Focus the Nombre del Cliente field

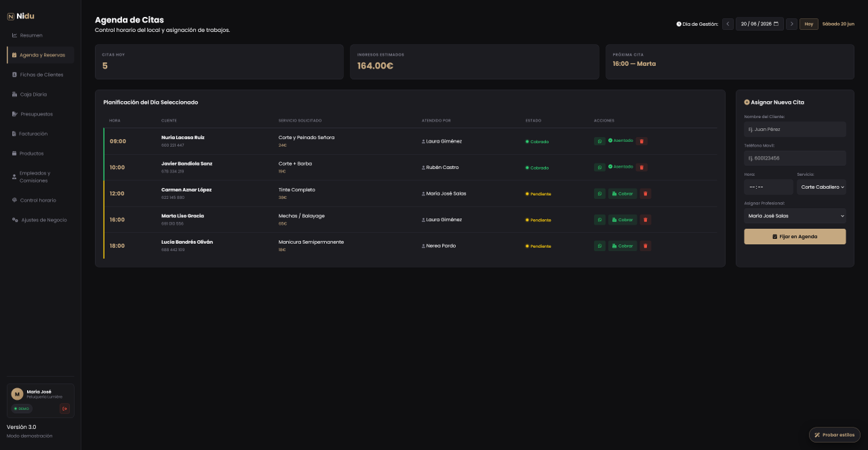(x=795, y=129)
